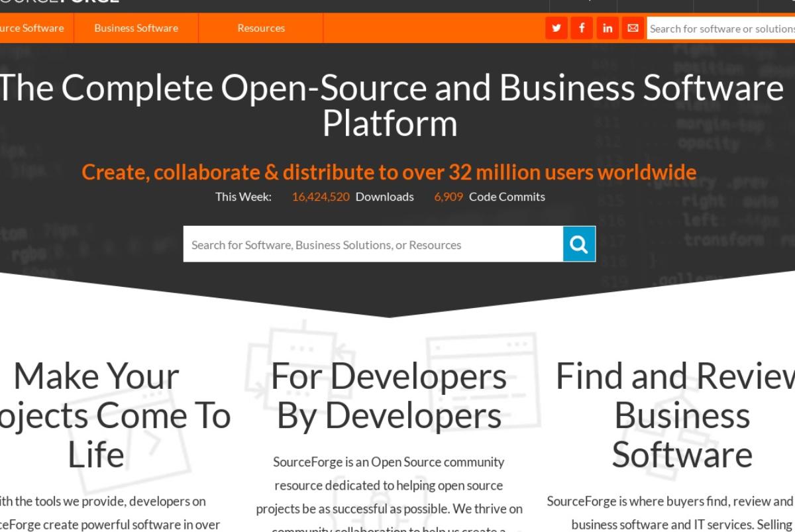This screenshot has height=532, width=795.
Task: Click "SourceForge is an Open Source community" text
Action: [389, 462]
